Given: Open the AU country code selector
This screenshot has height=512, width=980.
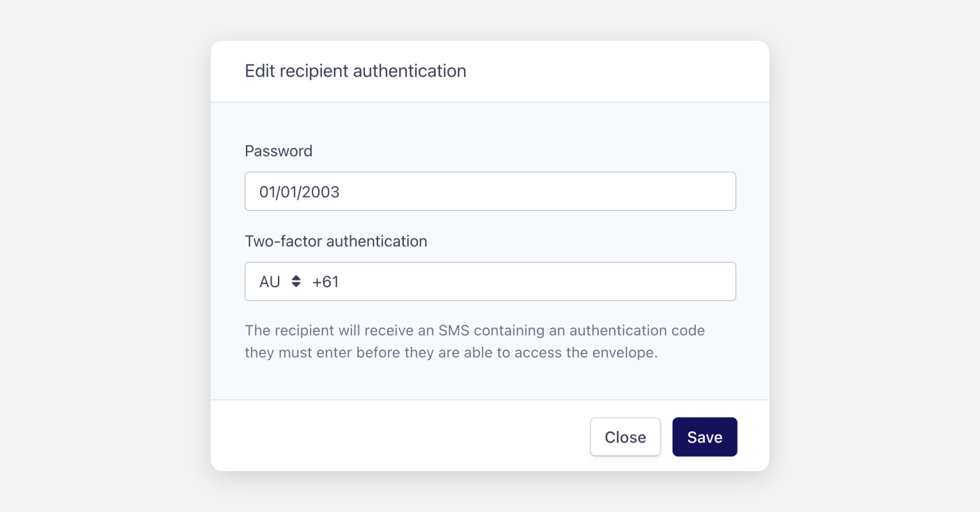Looking at the screenshot, I should (279, 282).
